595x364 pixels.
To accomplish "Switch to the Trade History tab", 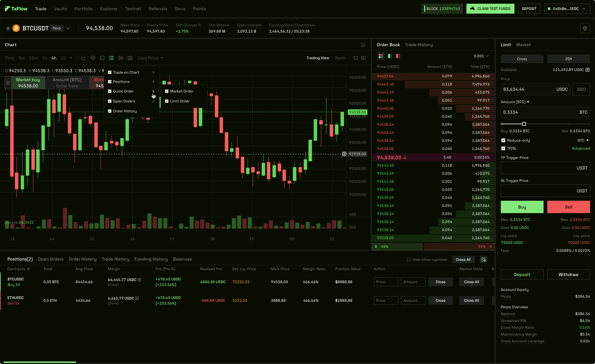I will pos(419,45).
